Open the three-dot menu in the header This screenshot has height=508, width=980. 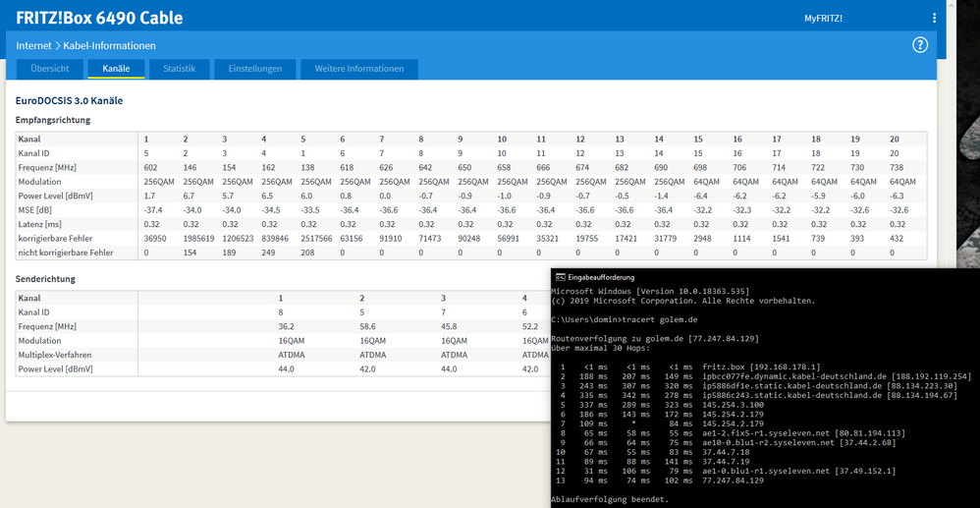point(934,18)
